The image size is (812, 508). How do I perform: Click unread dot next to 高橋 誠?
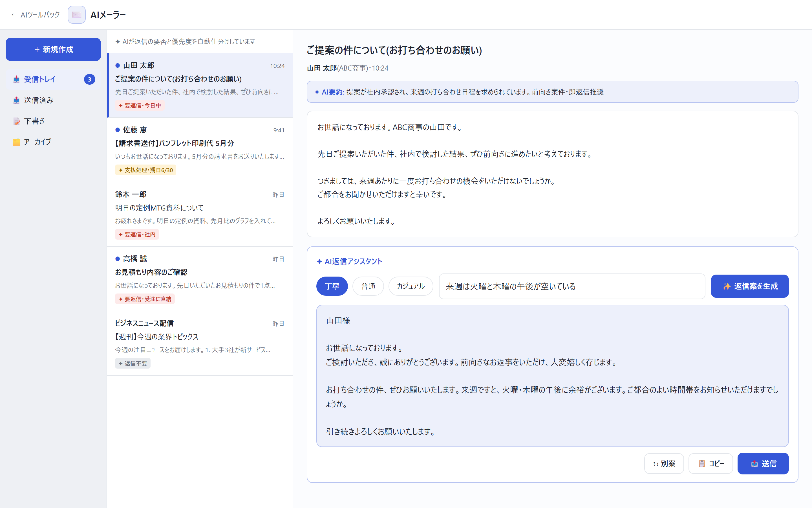118,259
